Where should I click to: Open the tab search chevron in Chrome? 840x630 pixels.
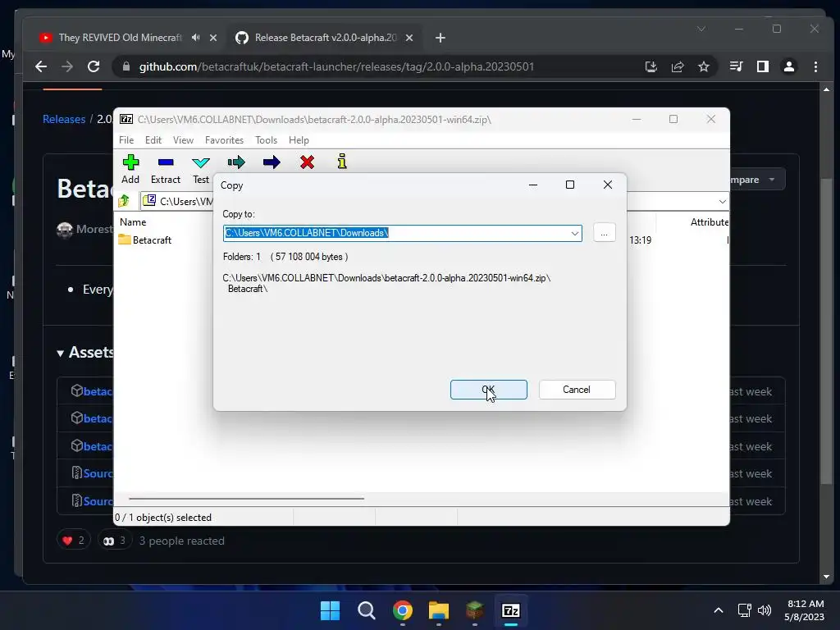(x=701, y=29)
